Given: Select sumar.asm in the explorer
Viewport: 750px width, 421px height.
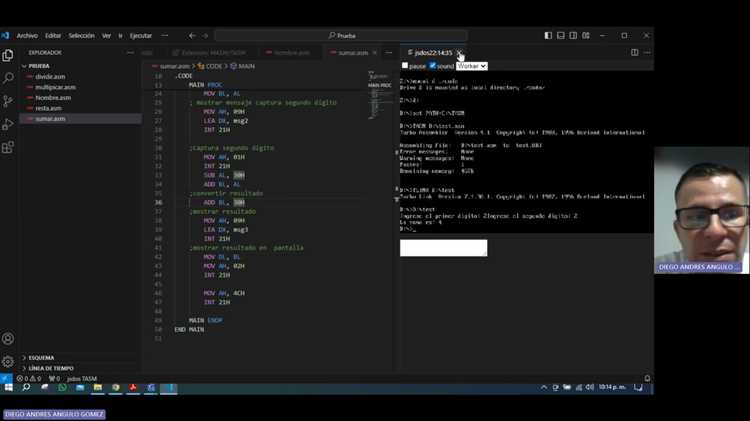Looking at the screenshot, I should [80, 119].
